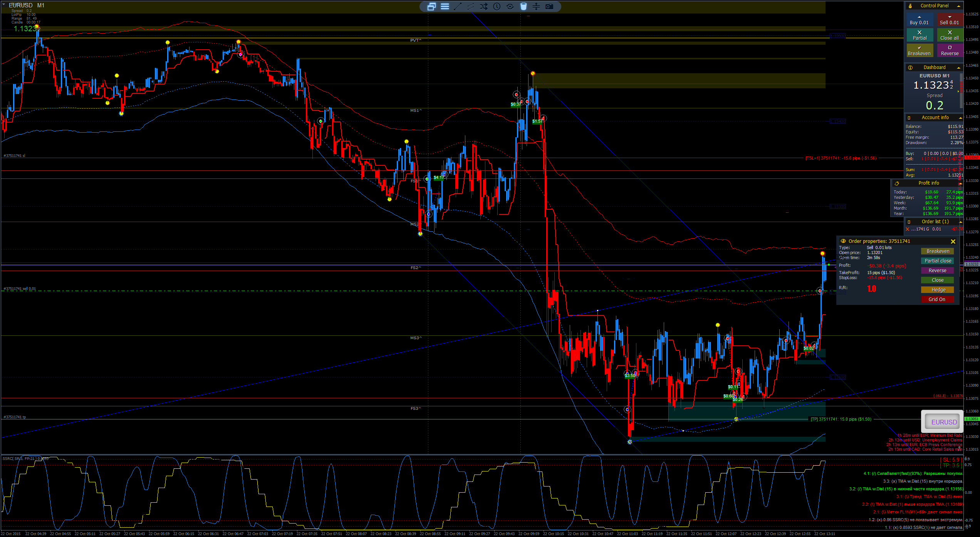
Task: Click the ECB Press Conference news line
Action: point(924,444)
